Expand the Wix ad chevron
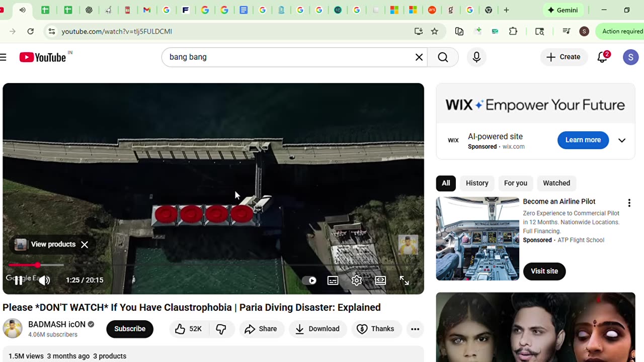Image resolution: width=644 pixels, height=362 pixels. (622, 140)
